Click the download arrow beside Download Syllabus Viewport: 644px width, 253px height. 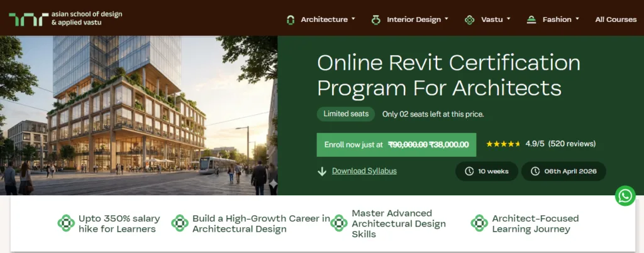[322, 171]
